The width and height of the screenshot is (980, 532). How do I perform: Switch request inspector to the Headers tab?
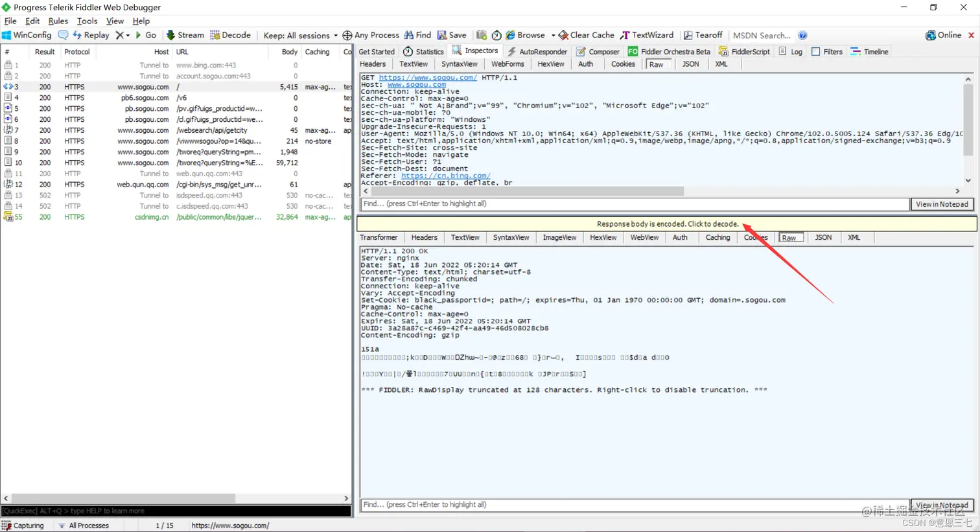(373, 64)
